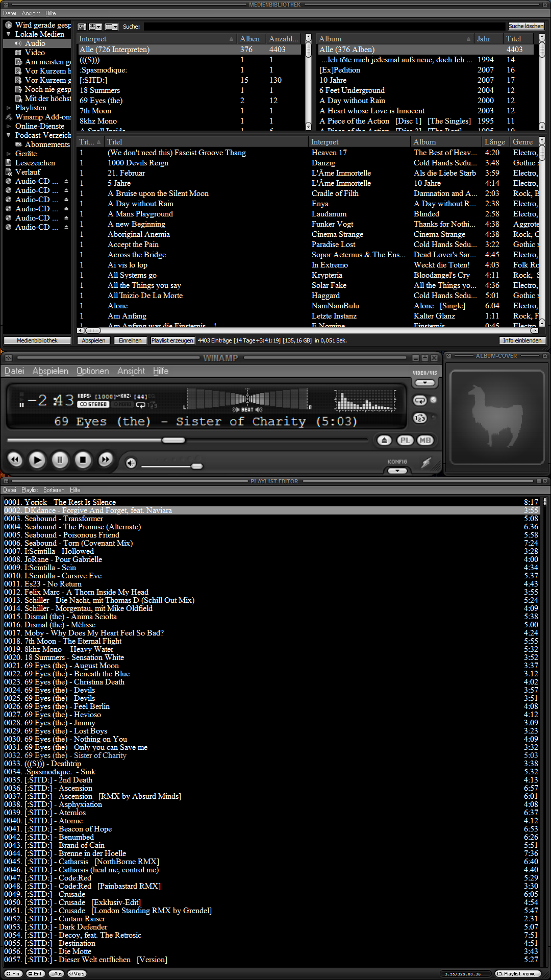Open the view layout dropdown near Suche
Screen dimensions: 551x980
pos(95,27)
